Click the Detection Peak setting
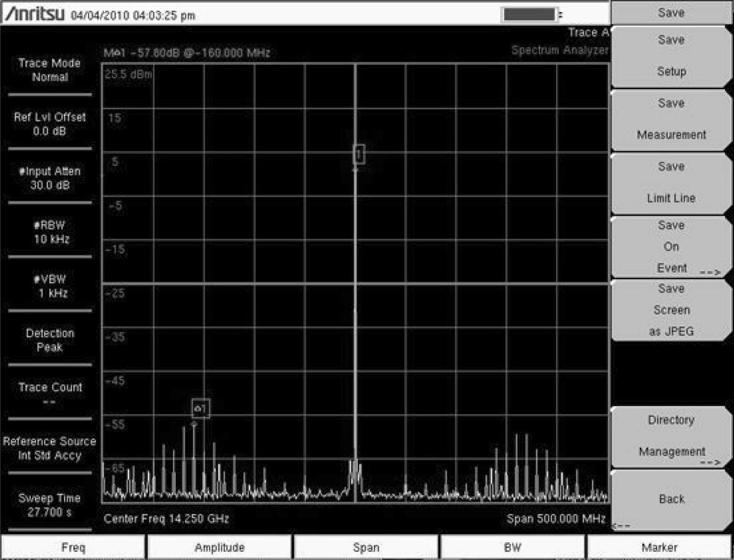Image resolution: width=734 pixels, height=560 pixels. pos(50,340)
